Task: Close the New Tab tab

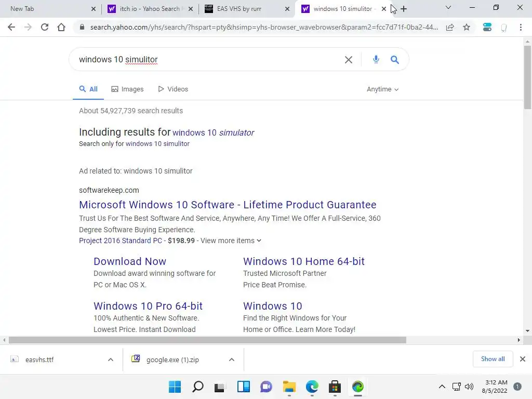Action: point(94,9)
